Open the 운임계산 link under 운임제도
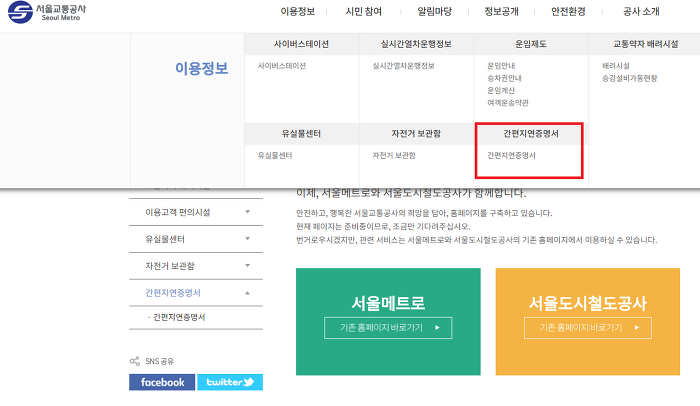 pos(501,90)
